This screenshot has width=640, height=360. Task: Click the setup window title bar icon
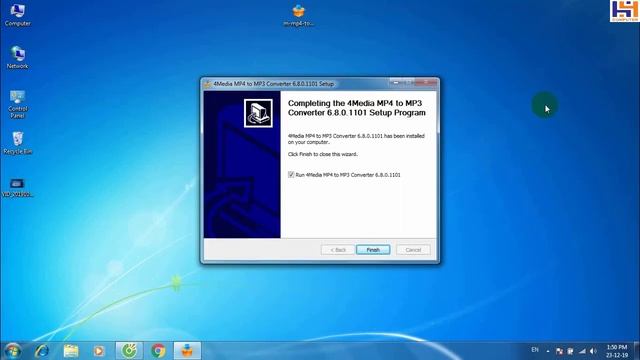coord(207,84)
